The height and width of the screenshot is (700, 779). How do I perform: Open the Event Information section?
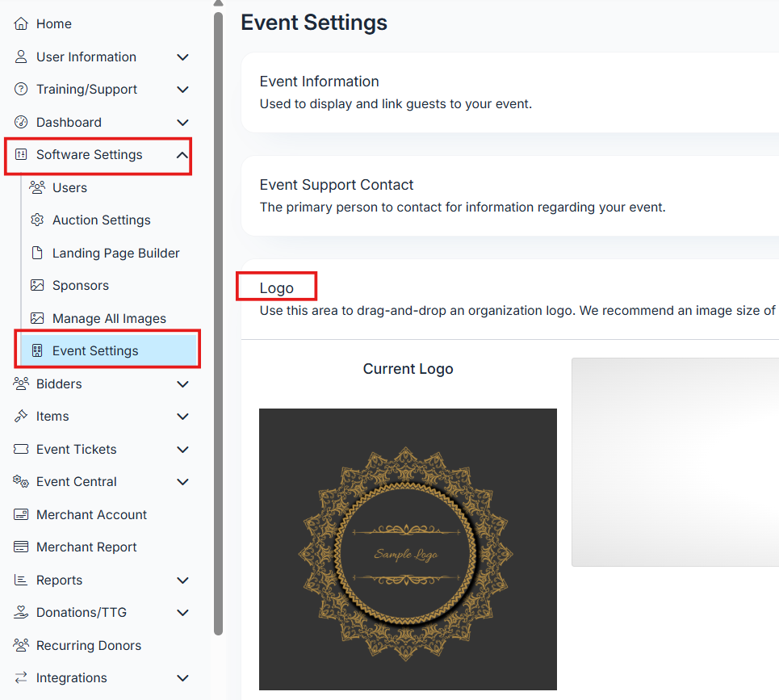[319, 82]
